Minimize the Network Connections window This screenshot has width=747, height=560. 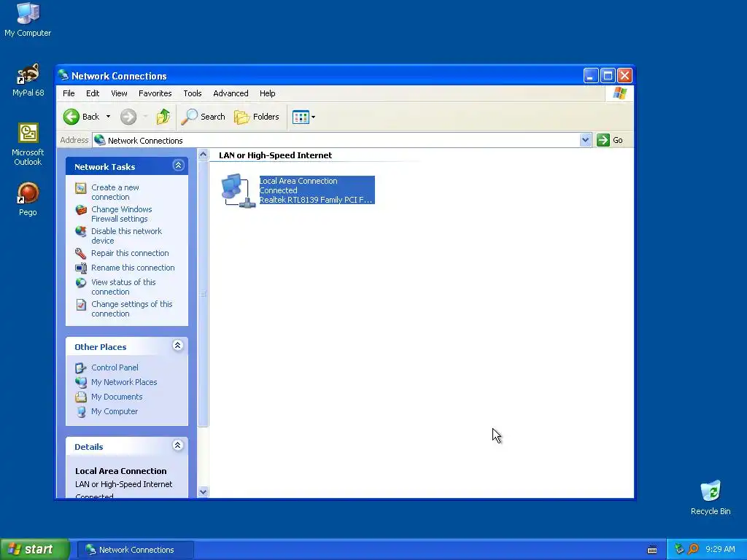tap(591, 76)
